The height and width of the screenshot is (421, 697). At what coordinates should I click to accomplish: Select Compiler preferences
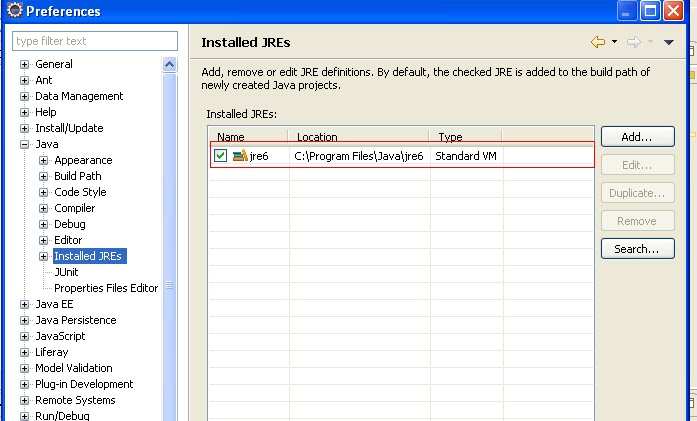75,208
